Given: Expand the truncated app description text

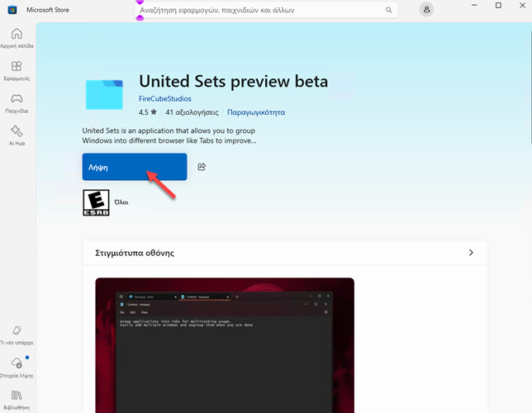Looking at the screenshot, I should pyautogui.click(x=169, y=135).
